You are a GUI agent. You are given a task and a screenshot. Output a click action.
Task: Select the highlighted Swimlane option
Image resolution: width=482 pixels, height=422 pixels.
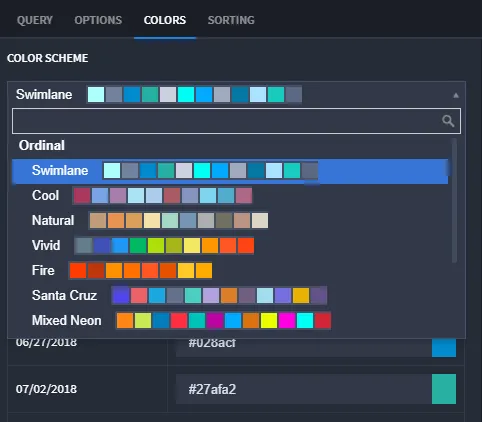230,171
